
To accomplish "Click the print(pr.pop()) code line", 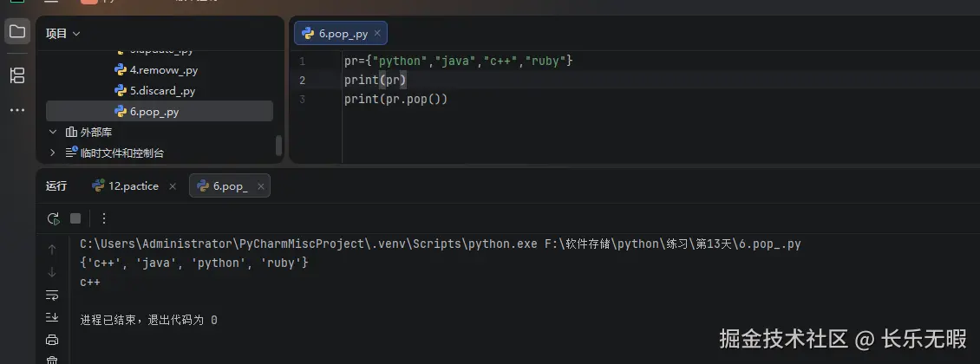I will coord(395,100).
